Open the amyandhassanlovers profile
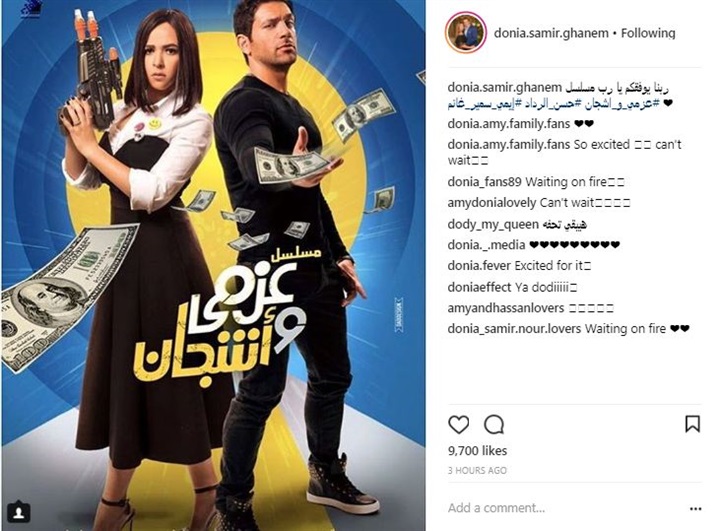Screen dimensions: 720x531 tap(506, 308)
